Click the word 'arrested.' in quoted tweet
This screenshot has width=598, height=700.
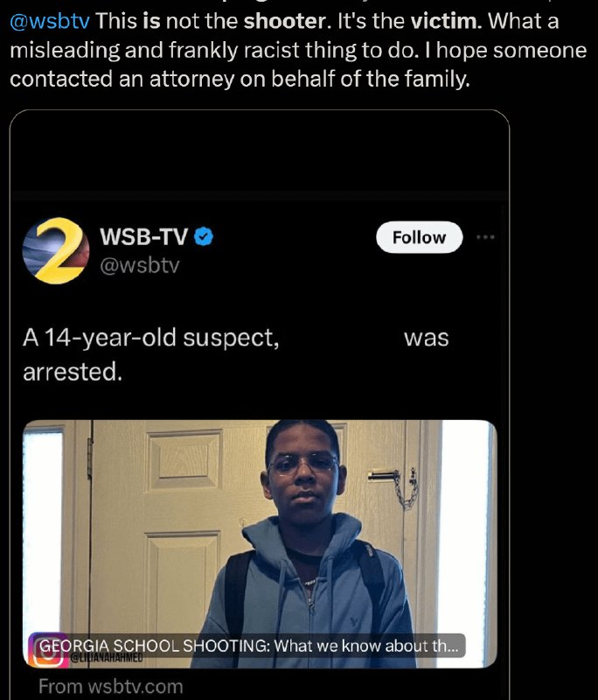click(x=73, y=372)
